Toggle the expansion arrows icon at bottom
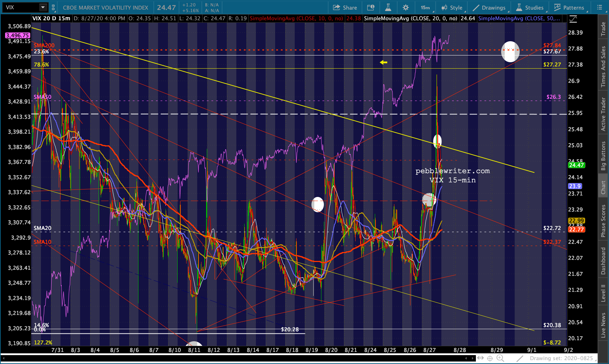The width and height of the screenshot is (609, 364). coord(480,358)
